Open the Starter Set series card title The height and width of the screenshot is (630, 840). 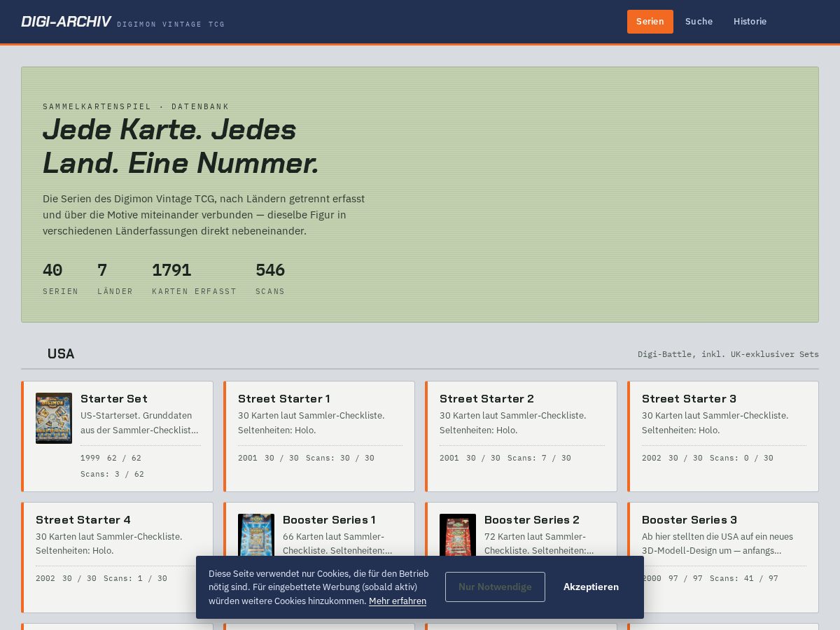point(114,398)
